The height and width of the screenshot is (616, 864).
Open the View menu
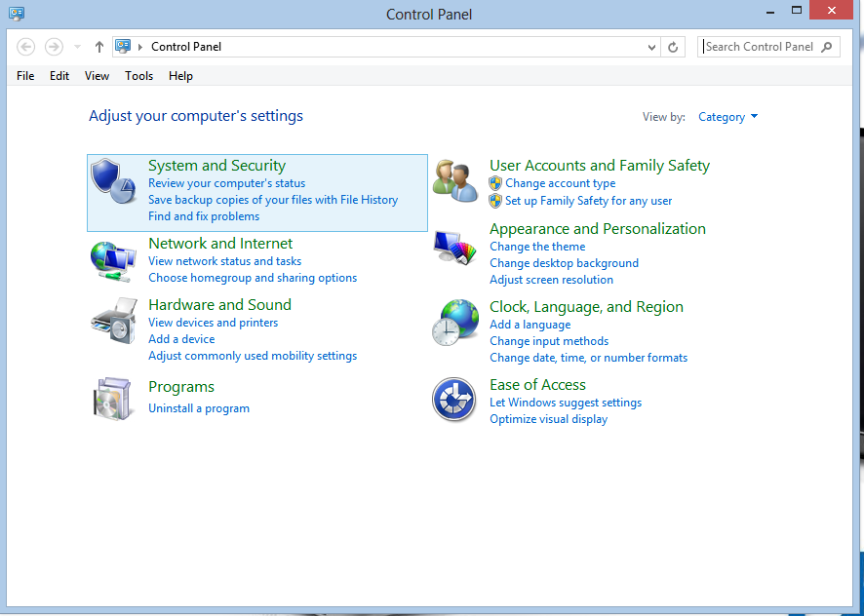coord(97,76)
